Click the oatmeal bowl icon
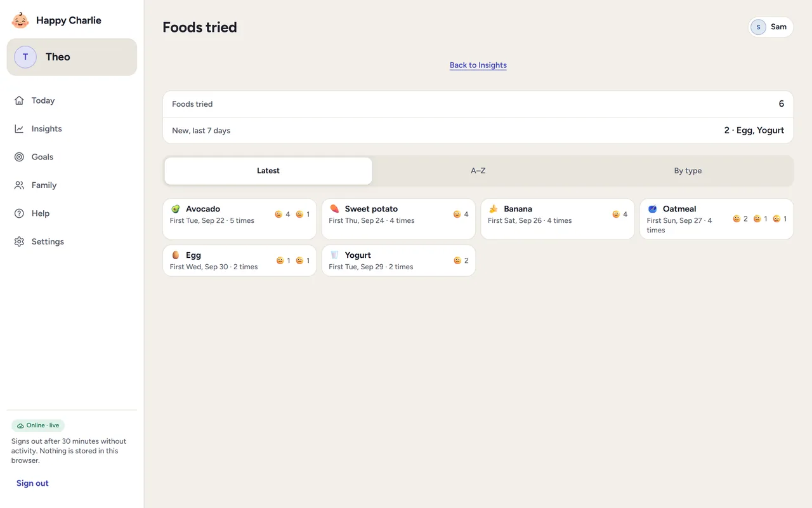 coord(652,209)
